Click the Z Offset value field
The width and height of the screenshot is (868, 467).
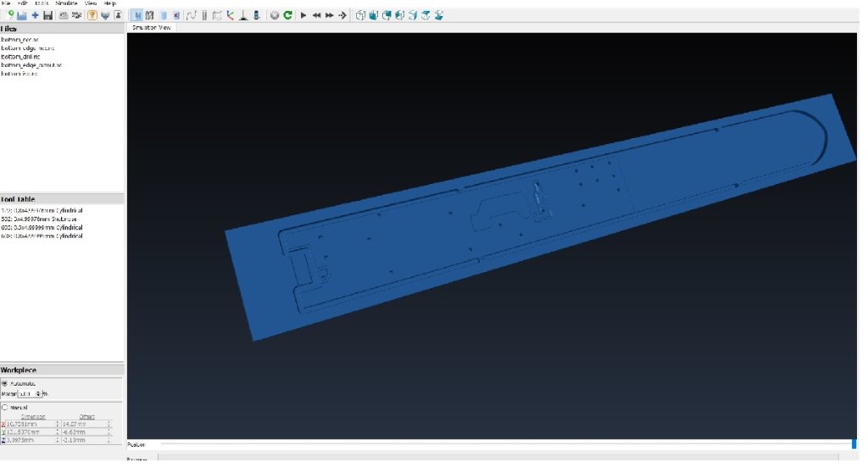click(84, 440)
